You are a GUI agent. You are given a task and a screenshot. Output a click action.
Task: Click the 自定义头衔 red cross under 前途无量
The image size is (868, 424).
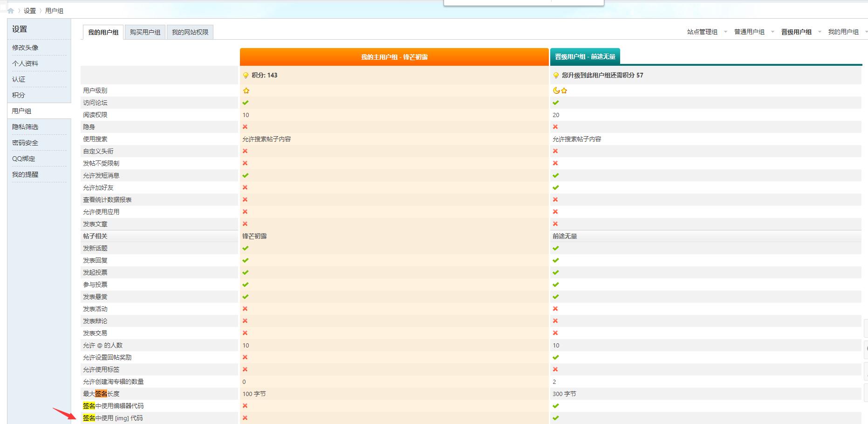click(555, 151)
